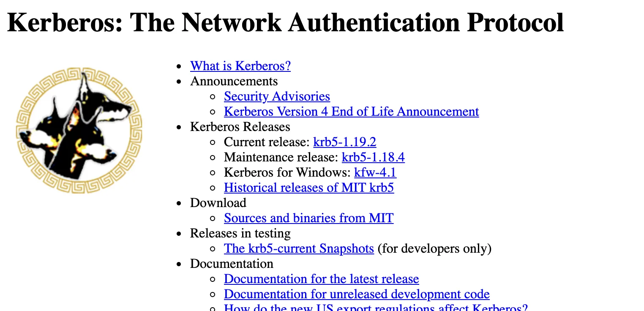Click the Kerberos three-headed dog logo
The width and height of the screenshot is (644, 311).
click(79, 130)
